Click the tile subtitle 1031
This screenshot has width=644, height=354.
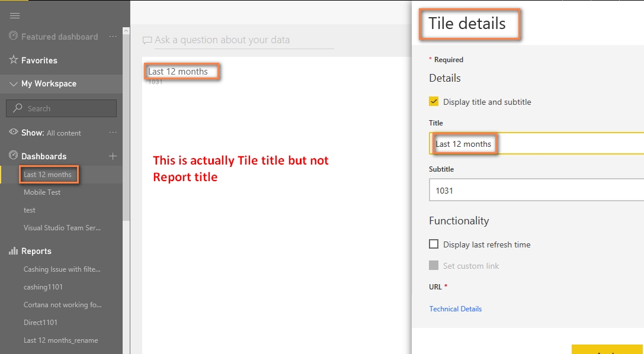coord(155,82)
